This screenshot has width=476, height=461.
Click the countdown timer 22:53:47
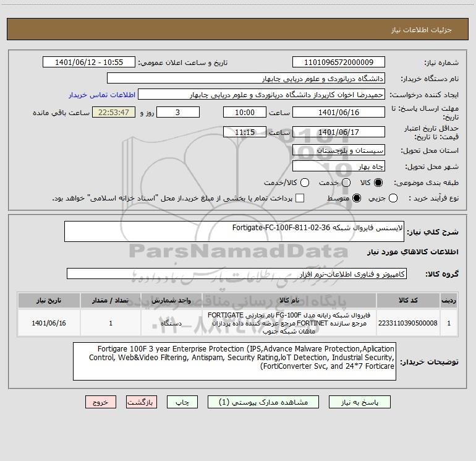tap(114, 112)
